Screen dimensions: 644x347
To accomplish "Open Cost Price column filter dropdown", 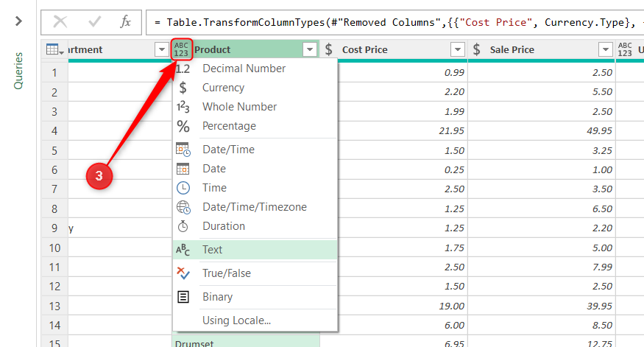I will 458,50.
